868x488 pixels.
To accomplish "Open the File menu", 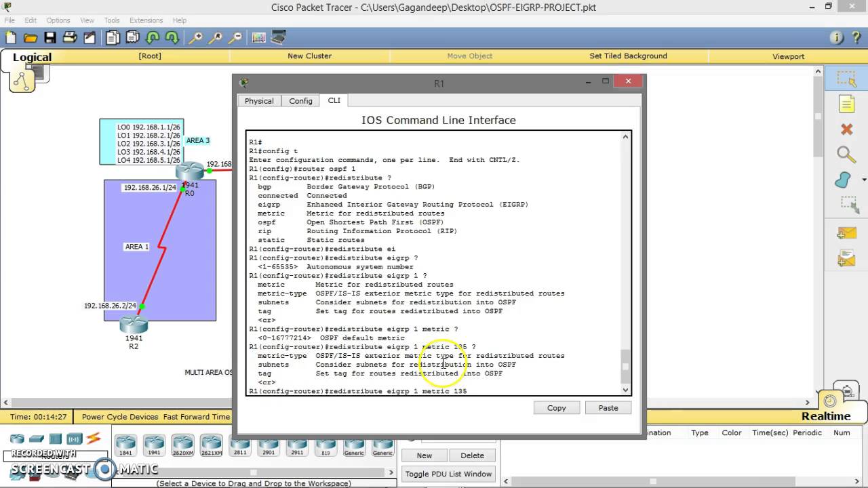I will click(x=9, y=20).
